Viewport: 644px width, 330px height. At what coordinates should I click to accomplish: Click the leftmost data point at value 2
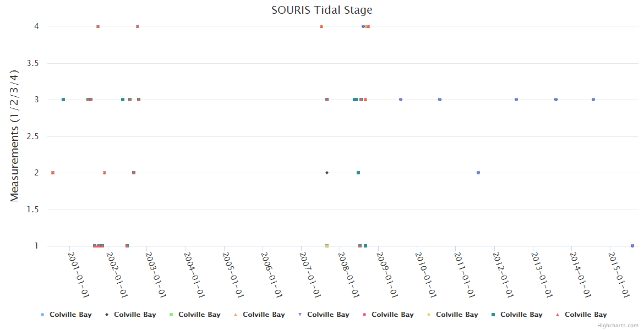[53, 173]
